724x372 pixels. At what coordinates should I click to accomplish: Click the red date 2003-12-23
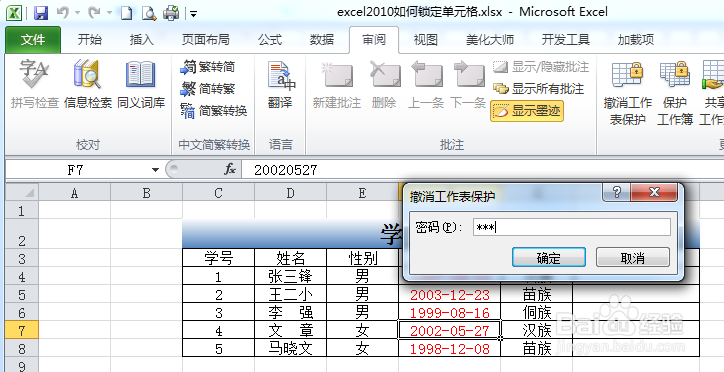click(x=450, y=294)
